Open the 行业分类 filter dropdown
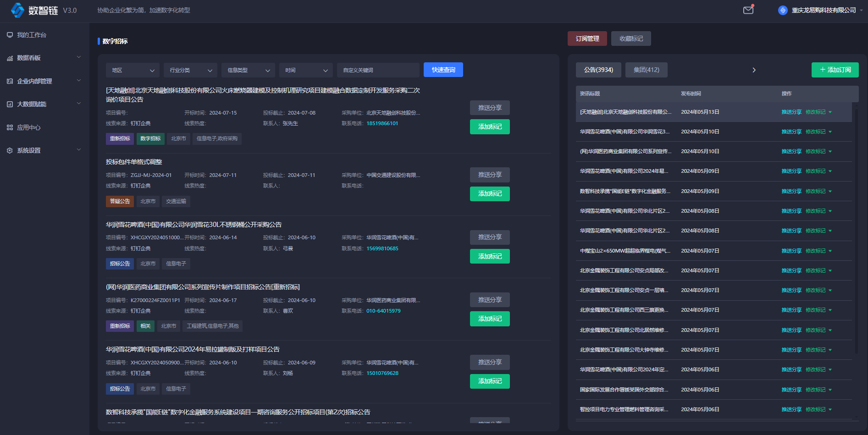This screenshot has height=435, width=868. click(x=190, y=70)
